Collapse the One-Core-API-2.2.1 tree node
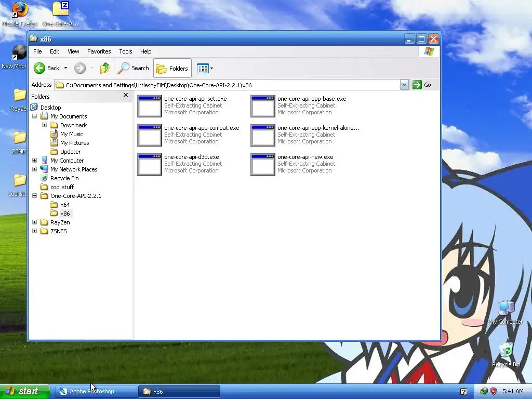This screenshot has height=399, width=532. (35, 195)
